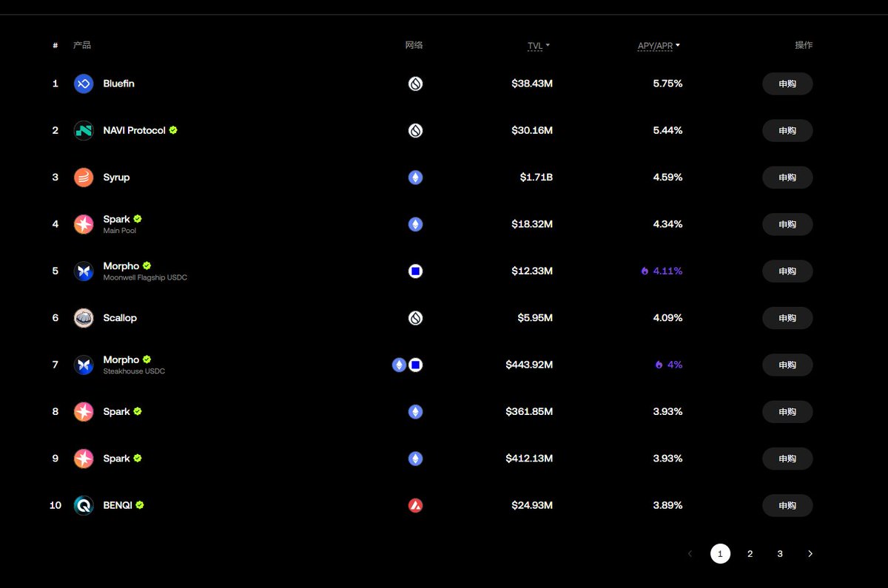Click 申购 button in the Scallop row

point(787,318)
